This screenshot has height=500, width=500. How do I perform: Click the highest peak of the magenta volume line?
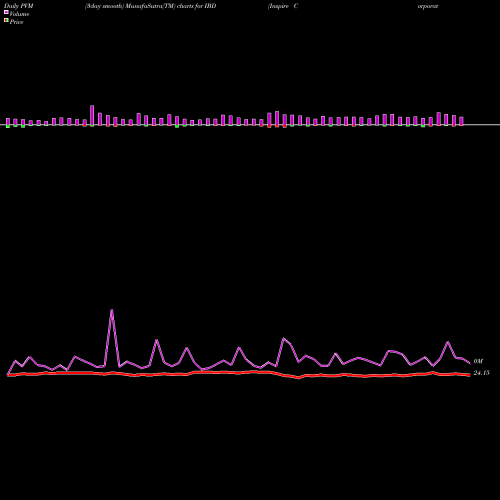coord(112,310)
